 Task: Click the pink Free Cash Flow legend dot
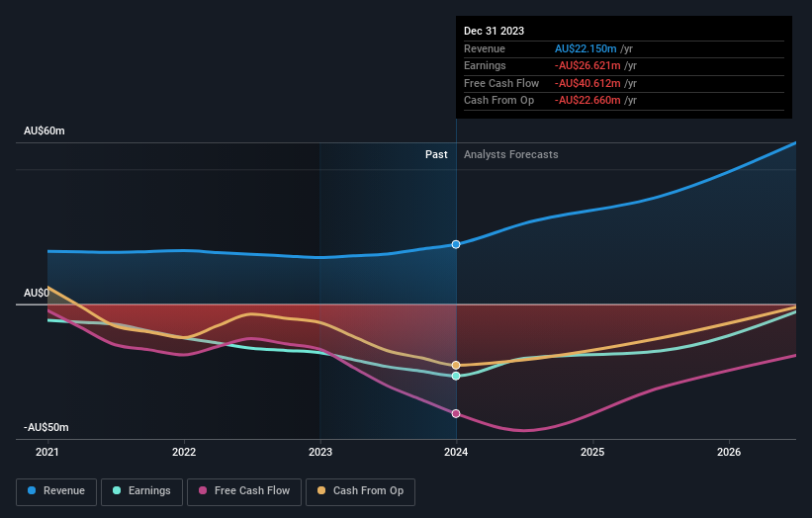tap(203, 490)
